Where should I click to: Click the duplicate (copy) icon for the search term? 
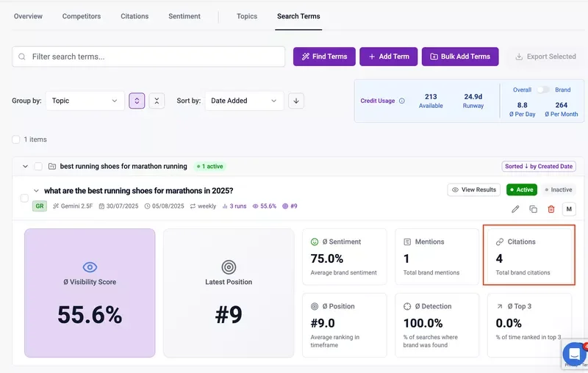pyautogui.click(x=533, y=209)
